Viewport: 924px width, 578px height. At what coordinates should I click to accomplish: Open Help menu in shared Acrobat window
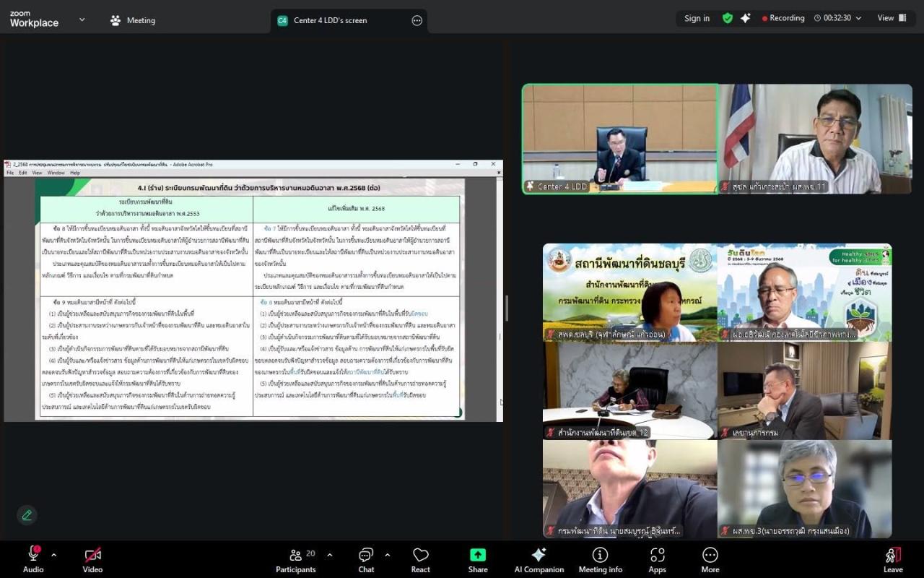(x=75, y=173)
